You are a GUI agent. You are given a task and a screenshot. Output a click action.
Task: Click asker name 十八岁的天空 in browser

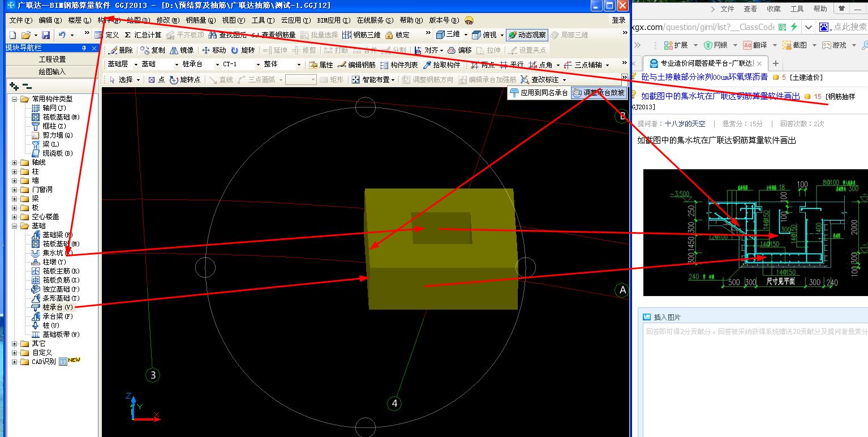click(x=685, y=123)
